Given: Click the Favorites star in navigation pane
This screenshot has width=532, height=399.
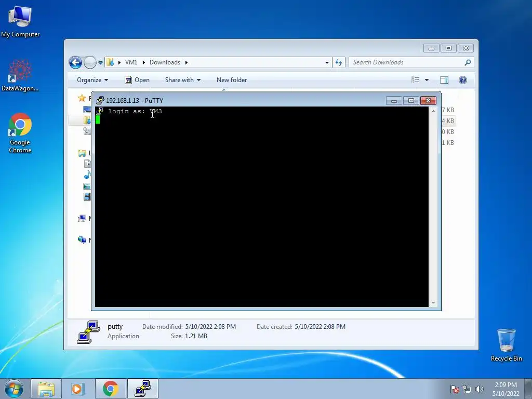Looking at the screenshot, I should click(x=82, y=98).
